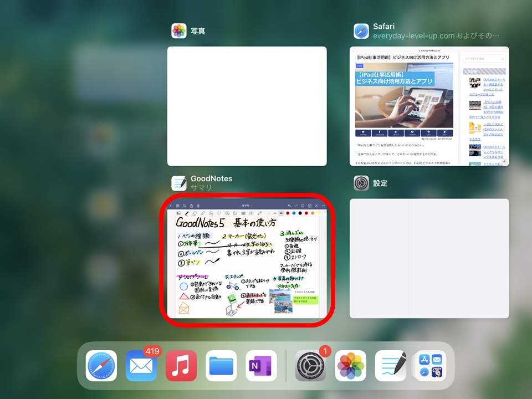Tap the microphone icon in the GoodNotes card

pos(198,206)
